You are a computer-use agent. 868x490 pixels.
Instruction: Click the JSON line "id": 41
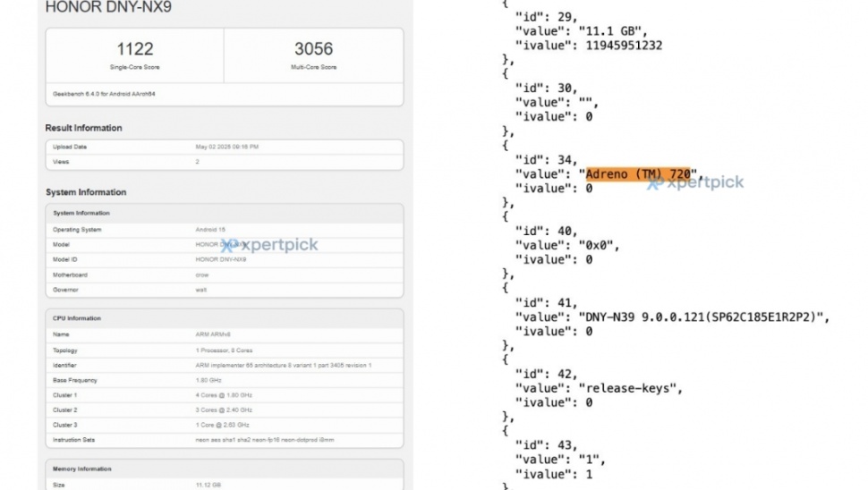[547, 303]
